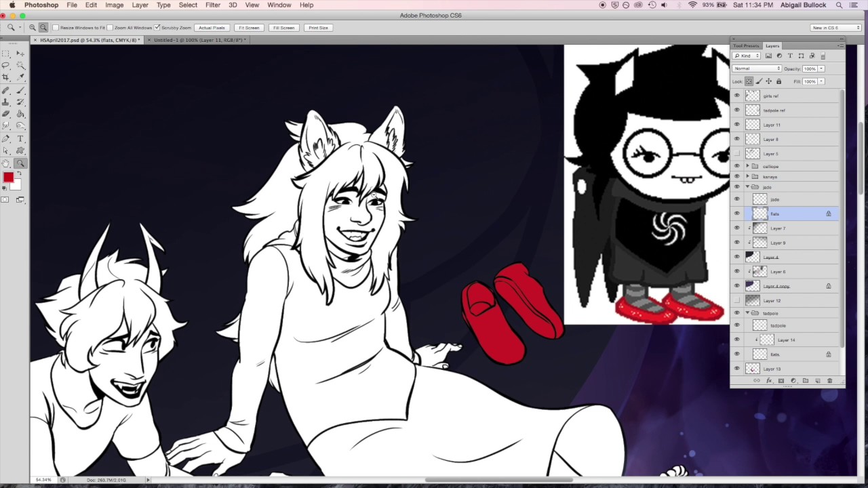Screen dimensions: 868x488
Task: Show the hidden Layer 12
Action: pos(737,300)
